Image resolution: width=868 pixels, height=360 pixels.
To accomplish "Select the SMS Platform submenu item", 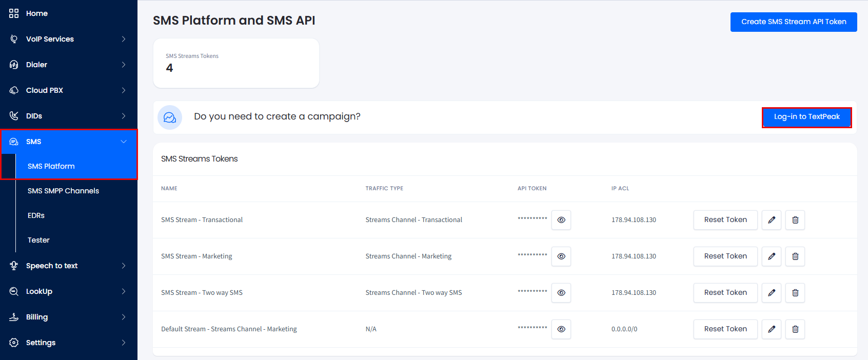I will 76,166.
